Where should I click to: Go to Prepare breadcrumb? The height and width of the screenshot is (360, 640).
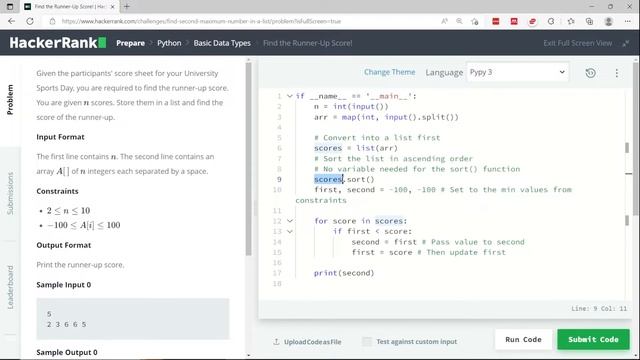pyautogui.click(x=130, y=43)
